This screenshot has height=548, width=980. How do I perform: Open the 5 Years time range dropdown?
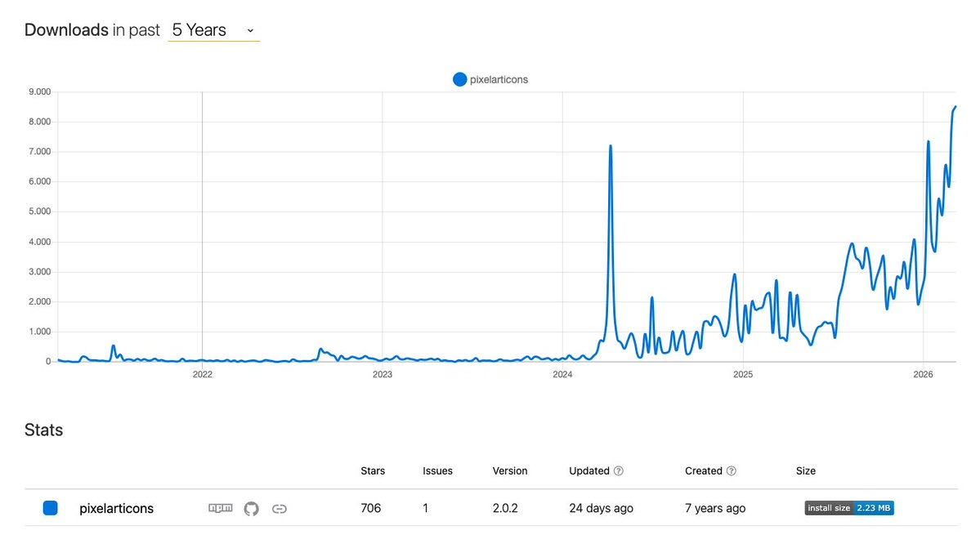tap(214, 30)
